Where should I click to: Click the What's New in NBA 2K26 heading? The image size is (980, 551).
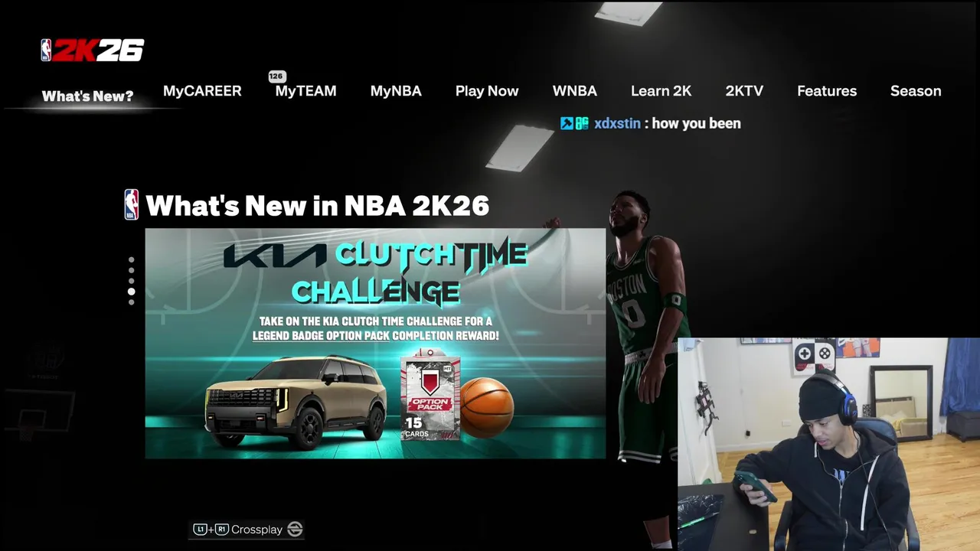317,205
